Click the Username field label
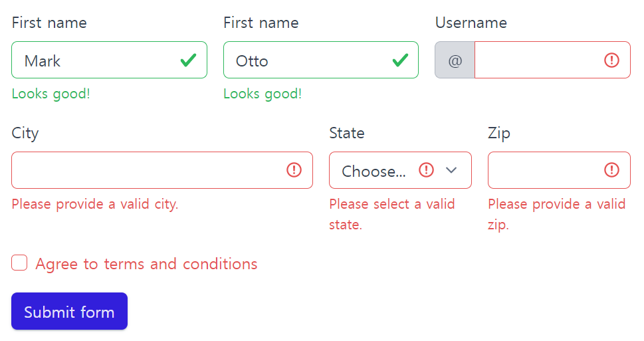Viewport: 644px width, 341px height. (471, 23)
